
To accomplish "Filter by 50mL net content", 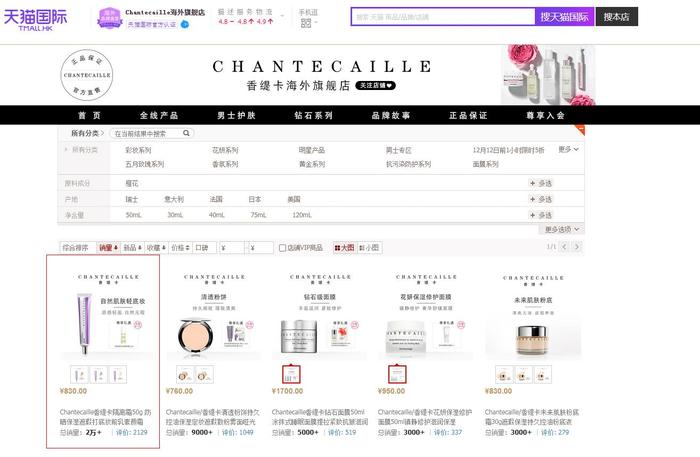I will click(133, 215).
